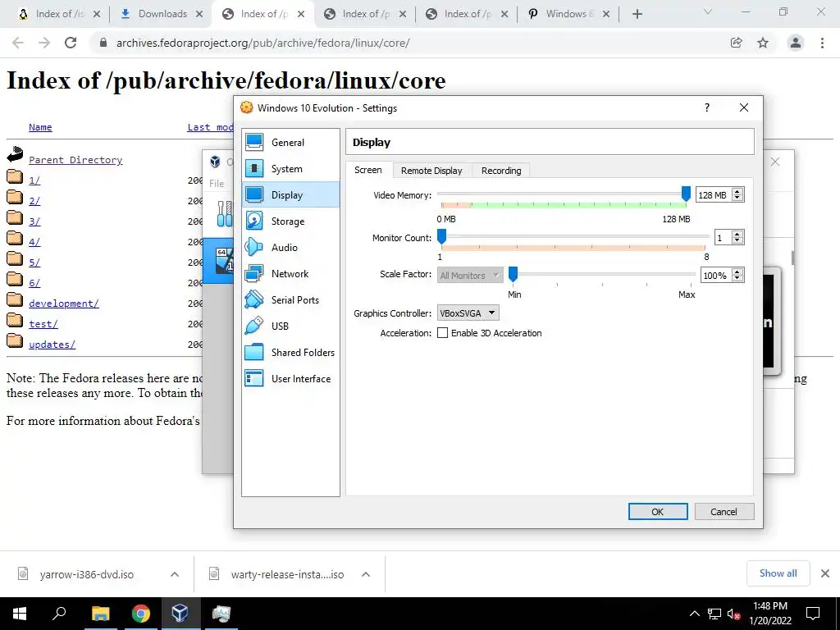The image size is (840, 630).
Task: Open the Graphics Controller dropdown
Action: click(x=468, y=313)
